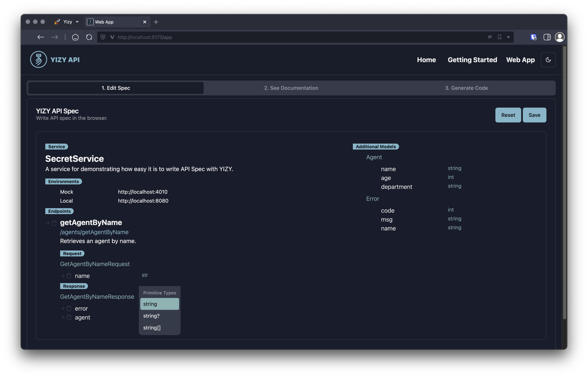Open reader view icon in address bar
588x377 pixels.
click(490, 37)
